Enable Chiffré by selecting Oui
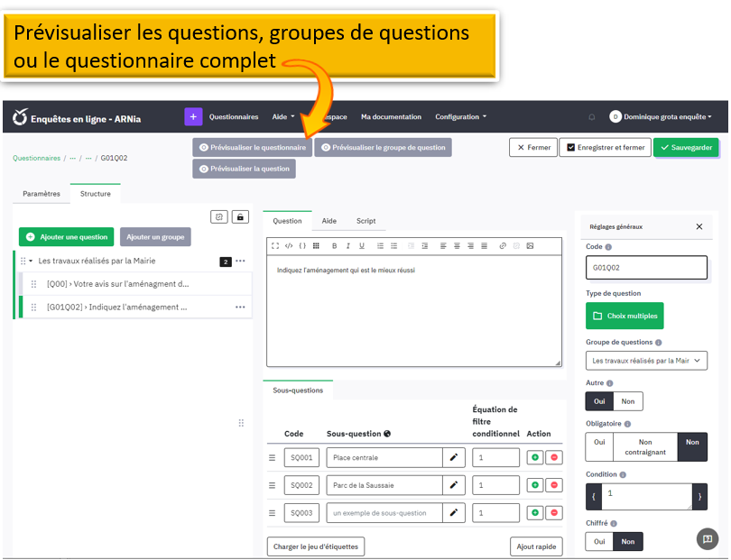 (x=599, y=541)
